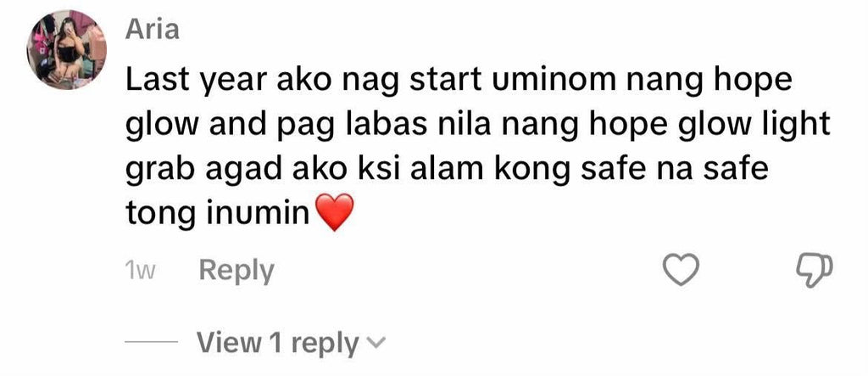Open Aria's profile picture
The width and height of the screenshot is (868, 376).
66,50
